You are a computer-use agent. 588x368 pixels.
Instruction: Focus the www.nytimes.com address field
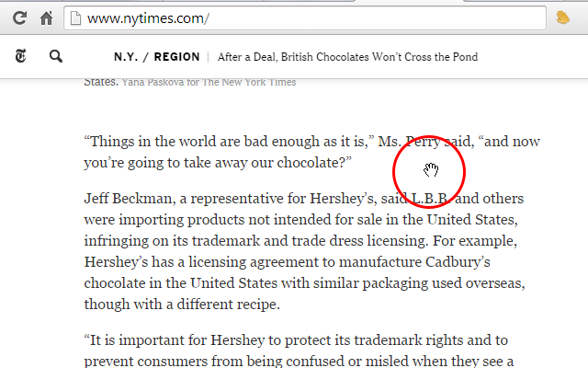(305, 18)
